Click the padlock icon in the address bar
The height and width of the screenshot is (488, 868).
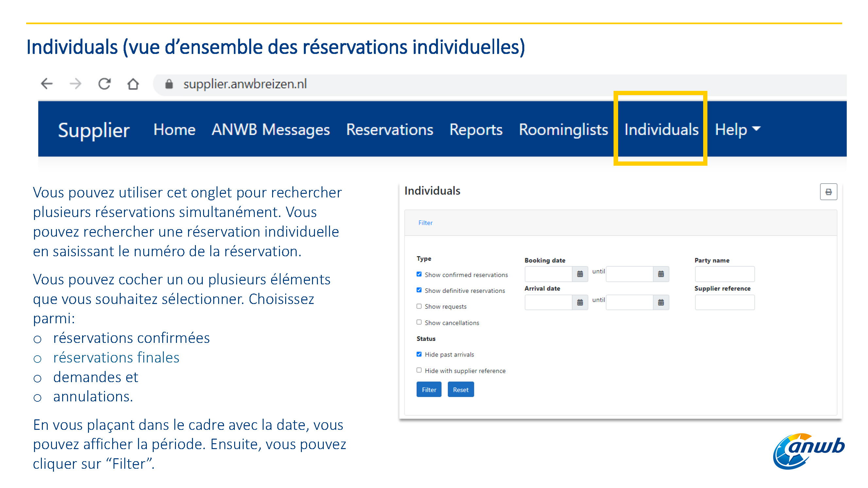169,84
